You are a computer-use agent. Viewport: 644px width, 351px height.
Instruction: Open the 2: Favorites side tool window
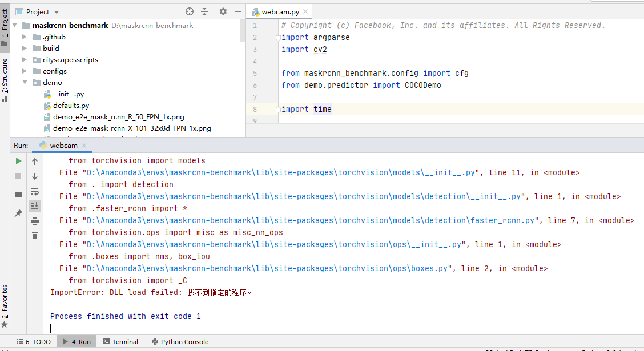tap(5, 306)
